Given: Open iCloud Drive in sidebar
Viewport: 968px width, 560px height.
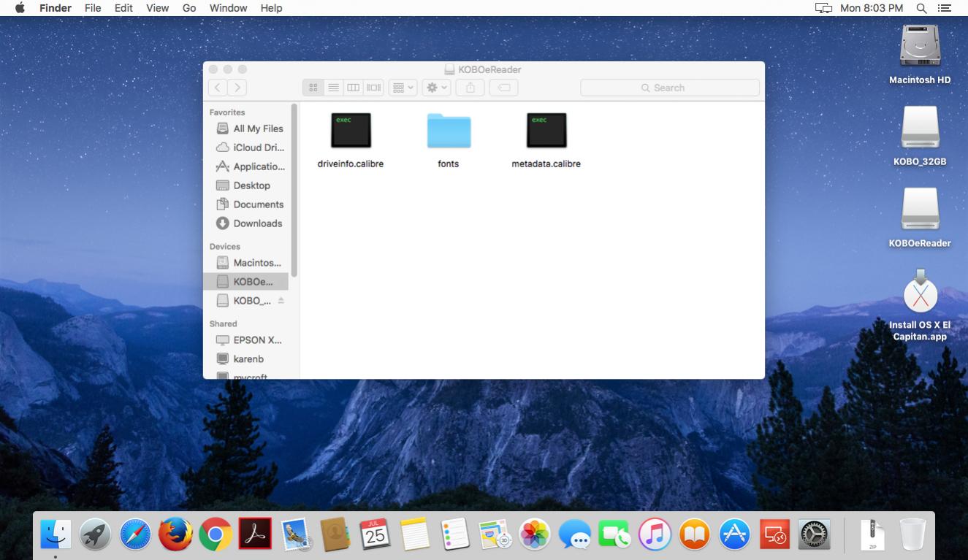Looking at the screenshot, I should (x=249, y=147).
